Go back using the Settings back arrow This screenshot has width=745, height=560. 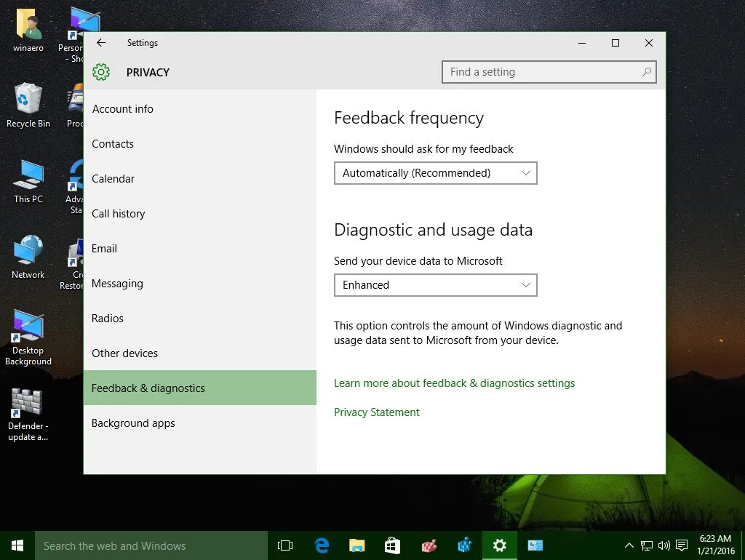[101, 43]
